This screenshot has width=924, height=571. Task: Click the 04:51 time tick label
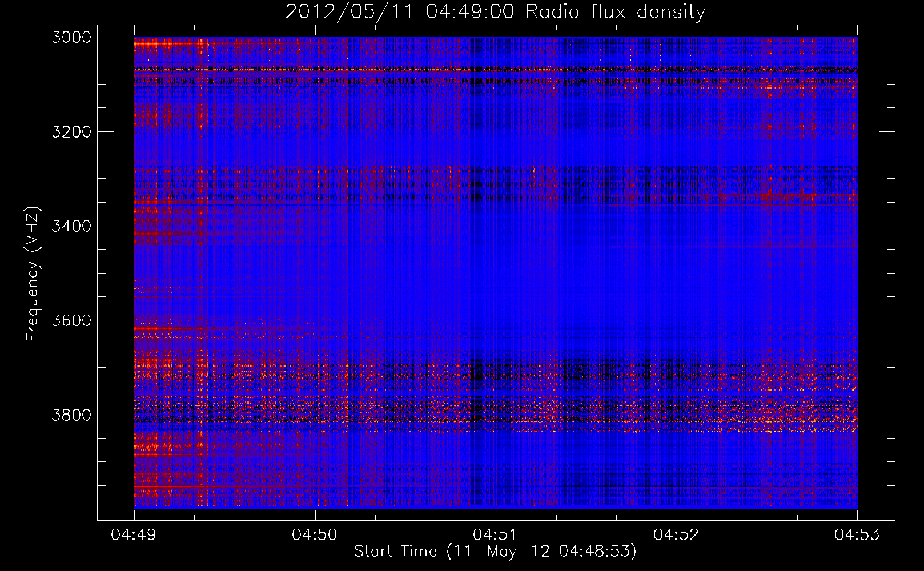(496, 535)
